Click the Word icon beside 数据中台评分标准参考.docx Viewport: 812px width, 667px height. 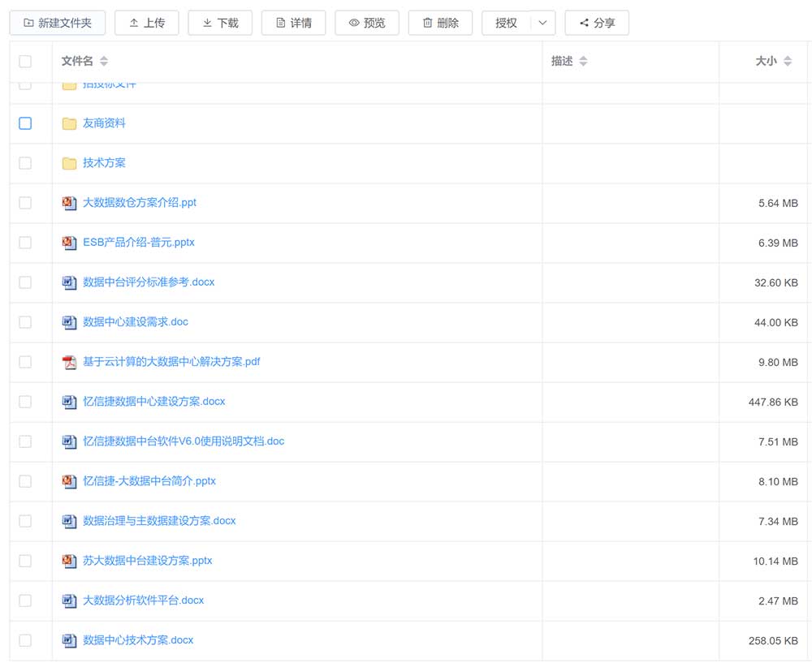pos(70,282)
